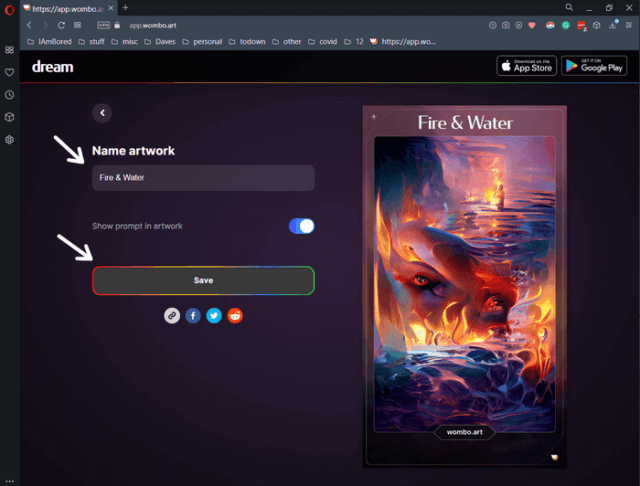Open bookmarks heart icon in Opera sidebar

9,72
